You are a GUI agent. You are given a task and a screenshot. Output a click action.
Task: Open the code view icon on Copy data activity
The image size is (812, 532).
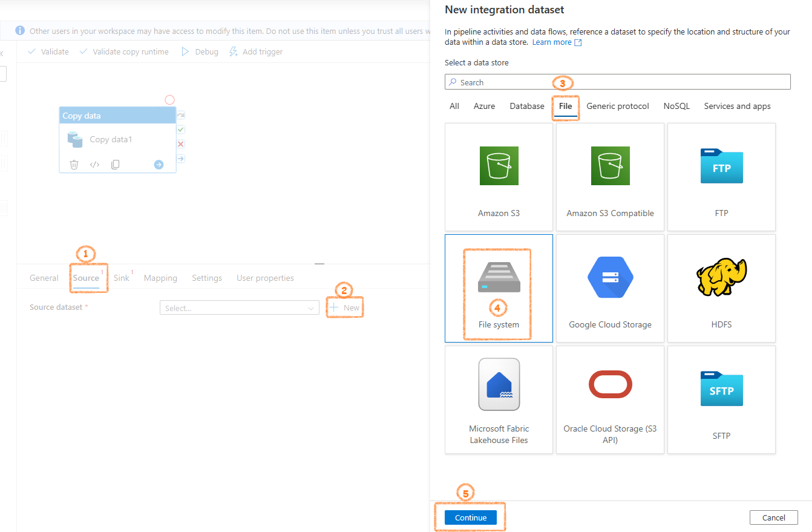tap(94, 165)
